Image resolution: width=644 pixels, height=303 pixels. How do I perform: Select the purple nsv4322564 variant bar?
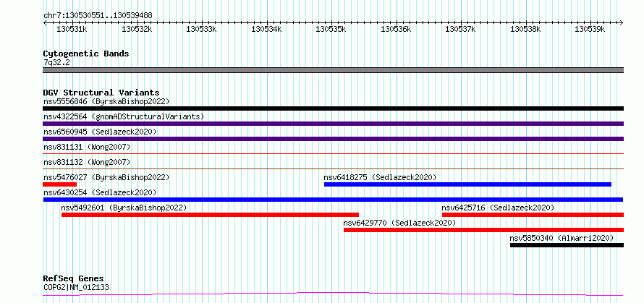coord(333,124)
